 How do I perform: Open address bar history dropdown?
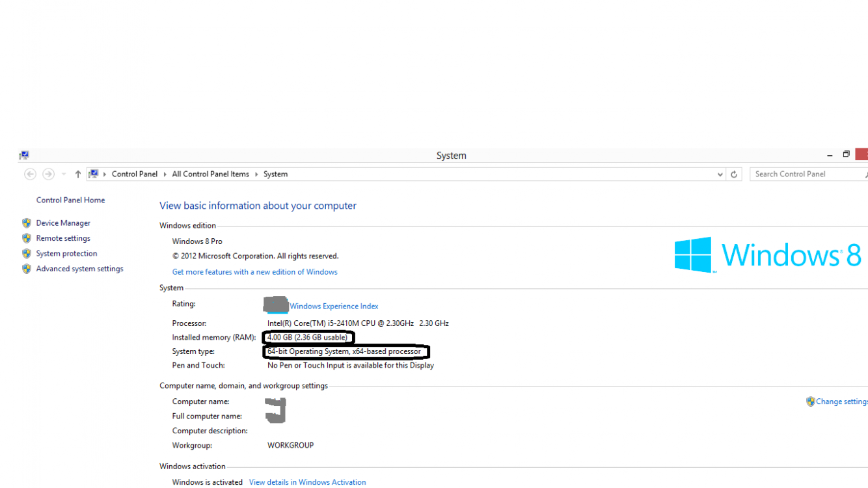[720, 174]
